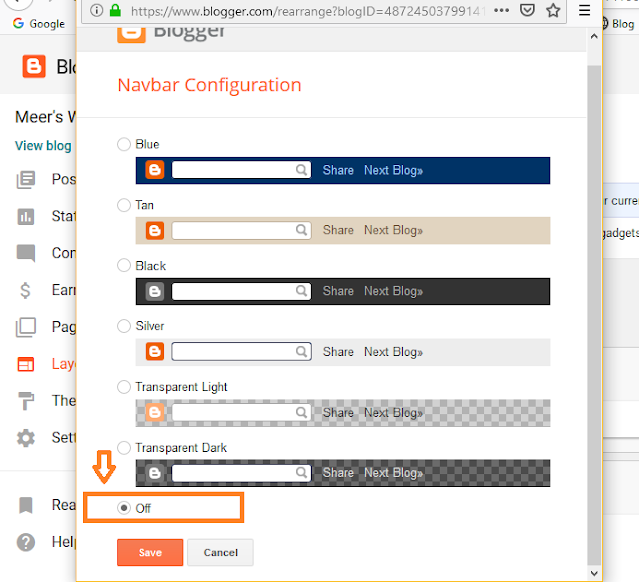
Task: Click search magnifier in Blue preview
Action: 301,170
